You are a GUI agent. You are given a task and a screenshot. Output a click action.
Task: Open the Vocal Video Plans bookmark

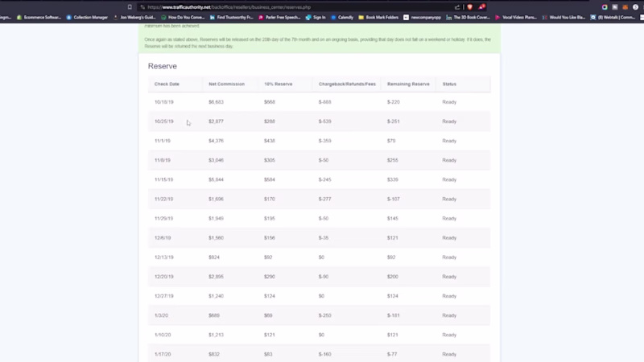(516, 17)
